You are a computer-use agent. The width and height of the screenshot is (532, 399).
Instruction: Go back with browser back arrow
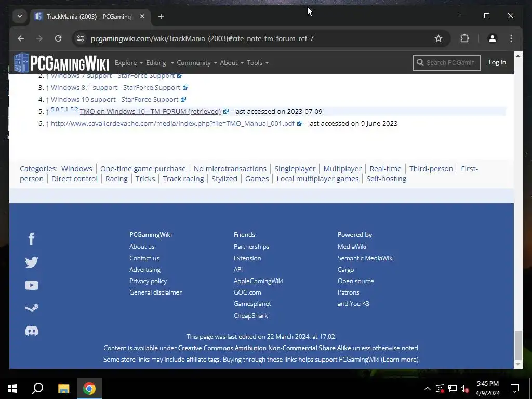click(x=21, y=38)
